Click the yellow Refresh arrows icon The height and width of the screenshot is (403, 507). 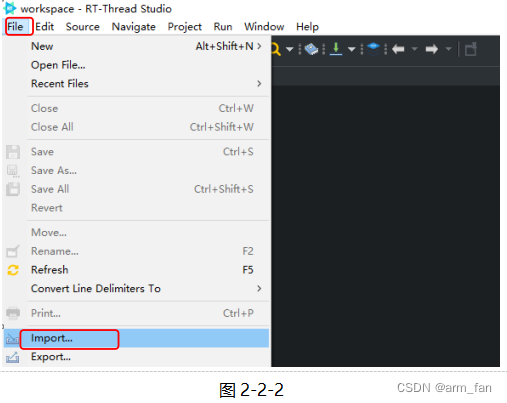[13, 270]
